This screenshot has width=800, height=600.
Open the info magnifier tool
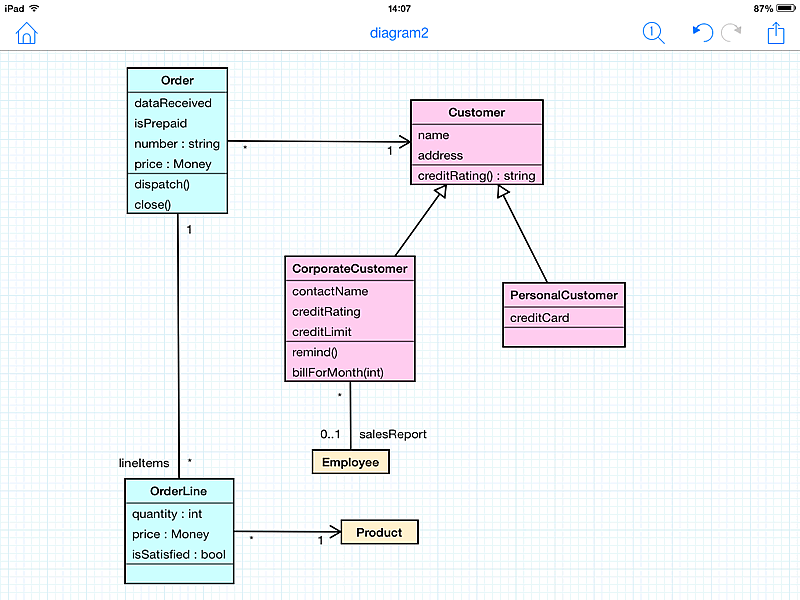coord(654,33)
